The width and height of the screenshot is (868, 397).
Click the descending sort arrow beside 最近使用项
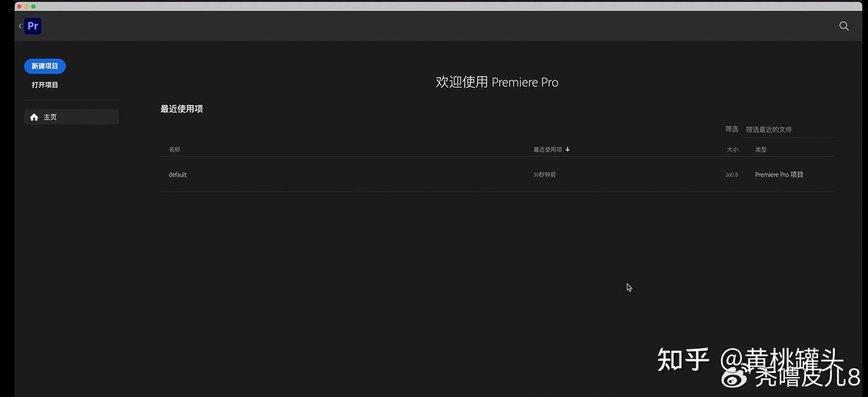point(567,149)
